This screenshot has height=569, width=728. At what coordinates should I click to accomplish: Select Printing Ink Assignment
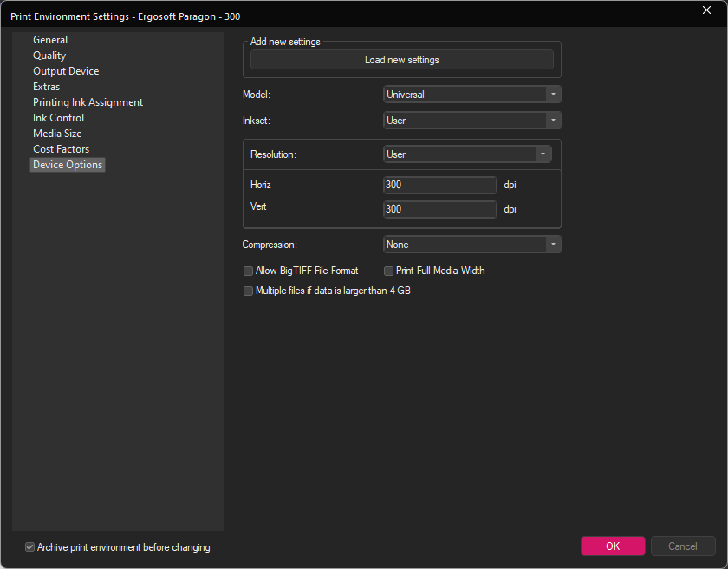click(88, 102)
